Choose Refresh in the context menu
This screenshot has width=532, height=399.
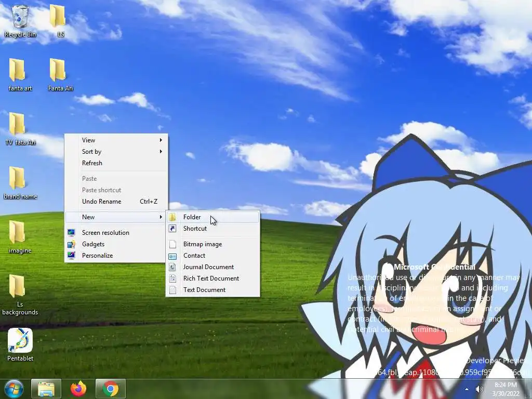[116, 163]
